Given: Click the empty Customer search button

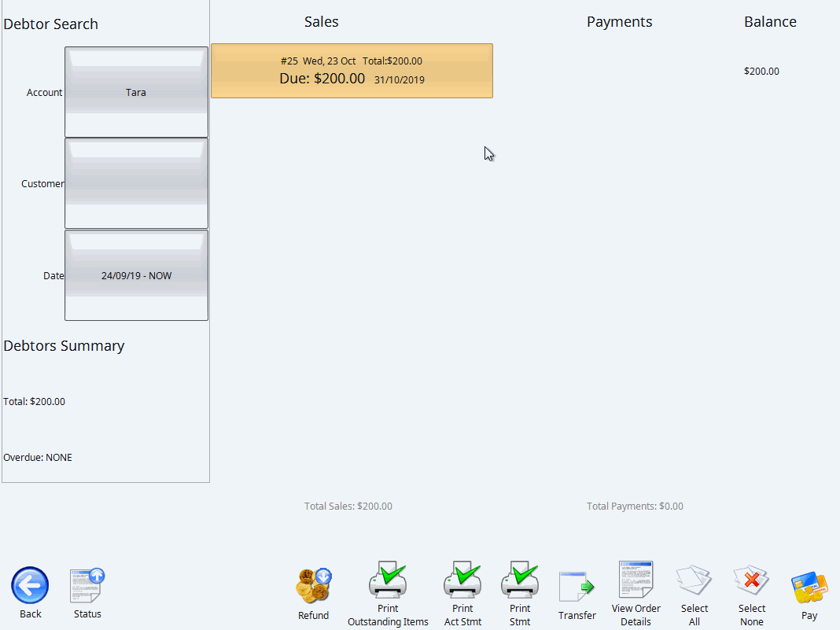Looking at the screenshot, I should [135, 183].
